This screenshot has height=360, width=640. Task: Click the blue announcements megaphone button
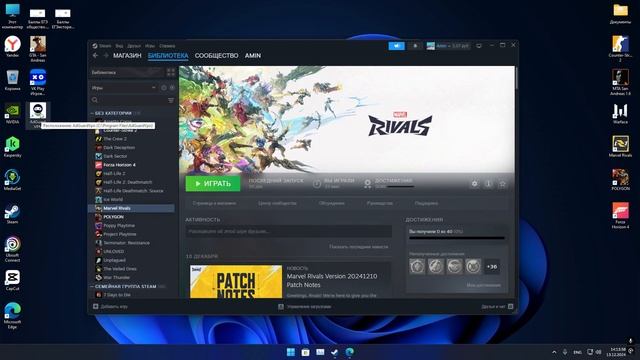[396, 46]
